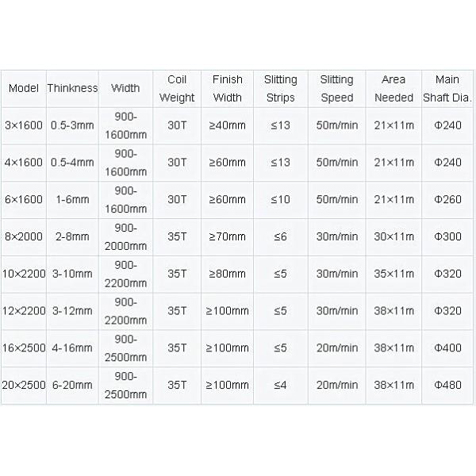This screenshot has width=476, height=476.
Task: Select the Main Shaft Dia. header
Action: pyautogui.click(x=447, y=89)
